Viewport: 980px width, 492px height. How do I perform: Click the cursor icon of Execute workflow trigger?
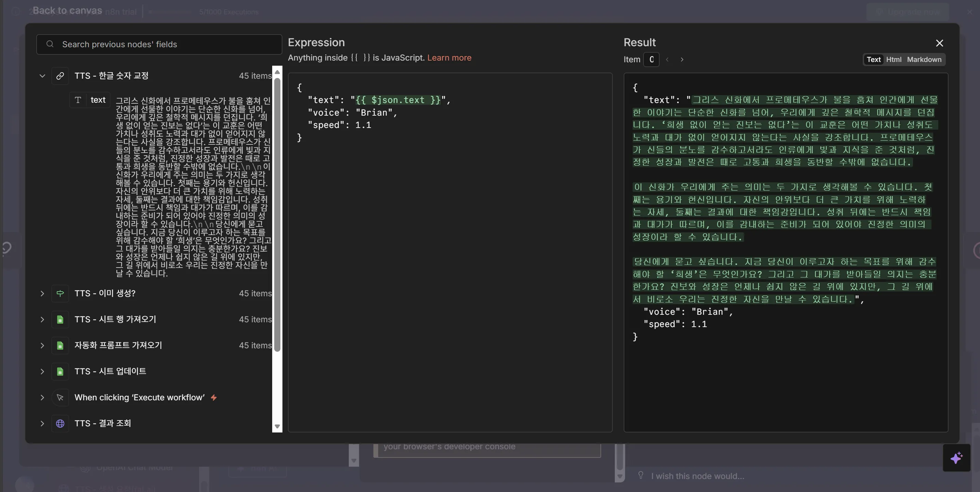pyautogui.click(x=60, y=397)
